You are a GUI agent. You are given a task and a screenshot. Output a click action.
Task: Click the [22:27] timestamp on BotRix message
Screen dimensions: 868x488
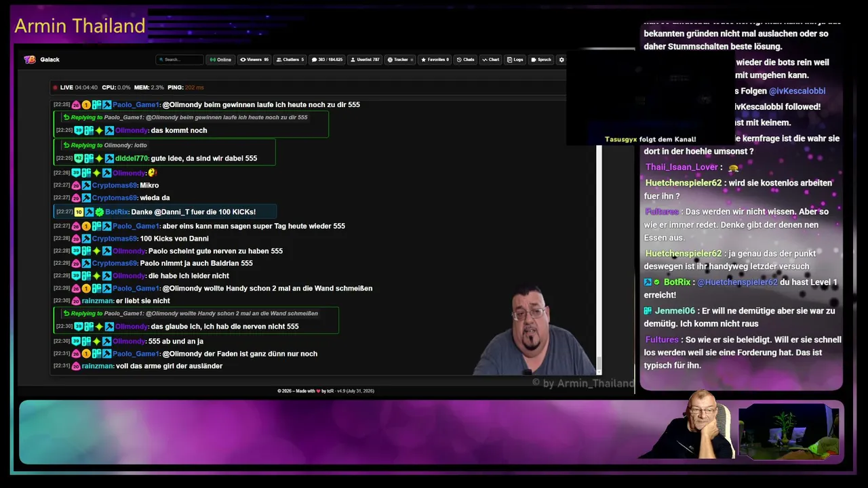(64, 212)
